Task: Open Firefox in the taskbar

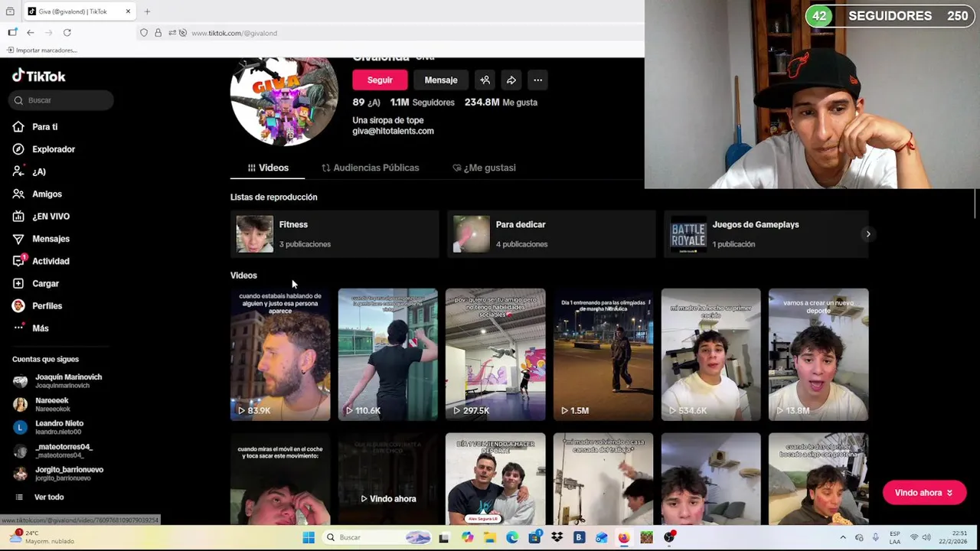Action: [x=624, y=538]
